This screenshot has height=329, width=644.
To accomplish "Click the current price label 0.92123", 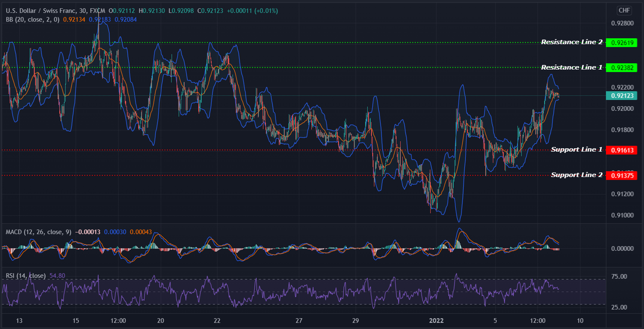I will click(x=623, y=95).
